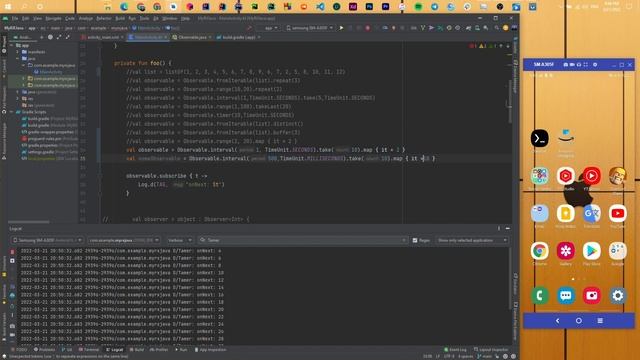Take a device screenshot from Logcat sidebar

click(12, 326)
